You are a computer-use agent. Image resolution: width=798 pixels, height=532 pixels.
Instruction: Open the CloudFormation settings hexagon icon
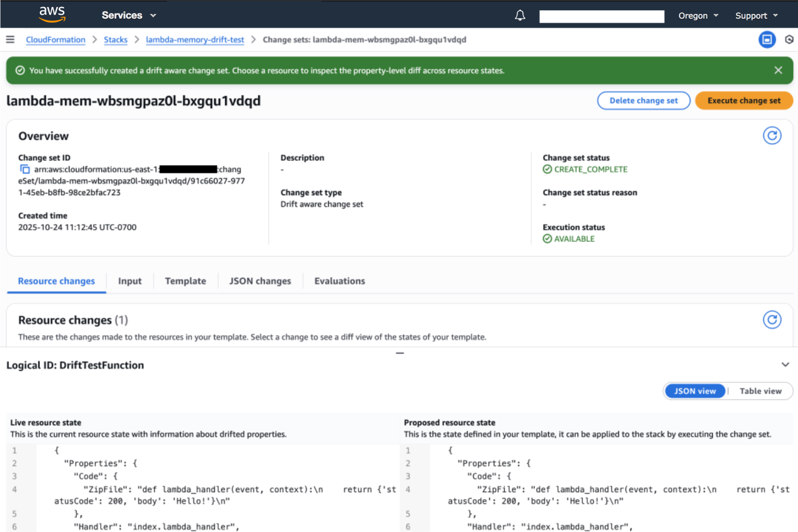tap(789, 39)
